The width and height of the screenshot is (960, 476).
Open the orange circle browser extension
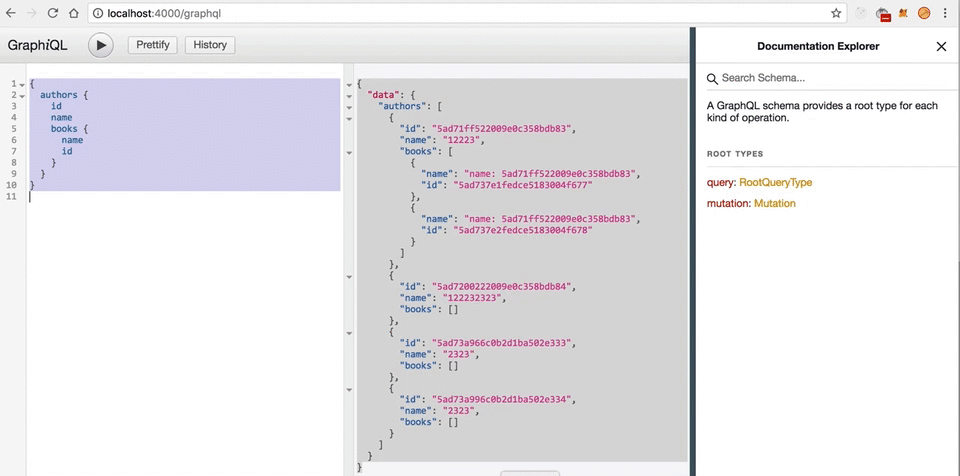[924, 13]
